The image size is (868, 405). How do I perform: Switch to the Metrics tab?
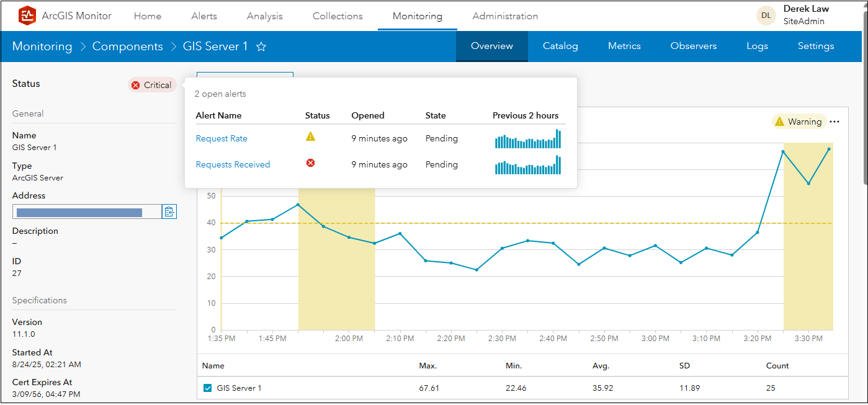(624, 46)
